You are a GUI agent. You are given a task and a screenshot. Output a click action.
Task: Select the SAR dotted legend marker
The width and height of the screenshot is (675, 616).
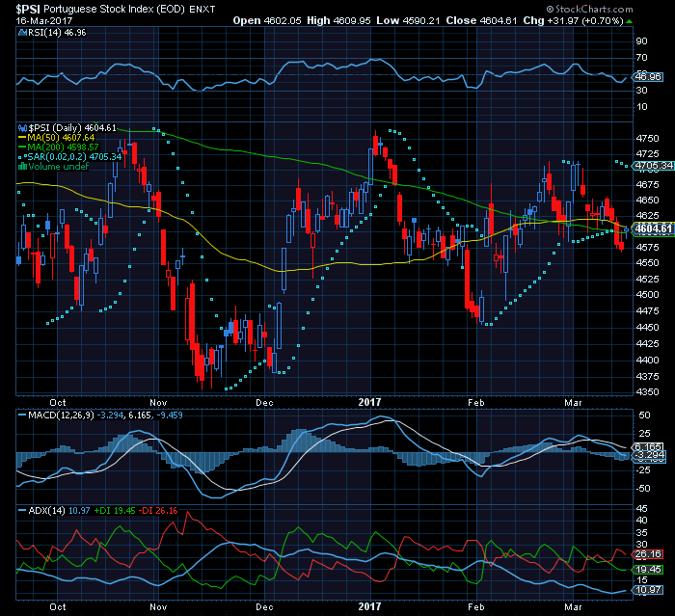[x=22, y=157]
